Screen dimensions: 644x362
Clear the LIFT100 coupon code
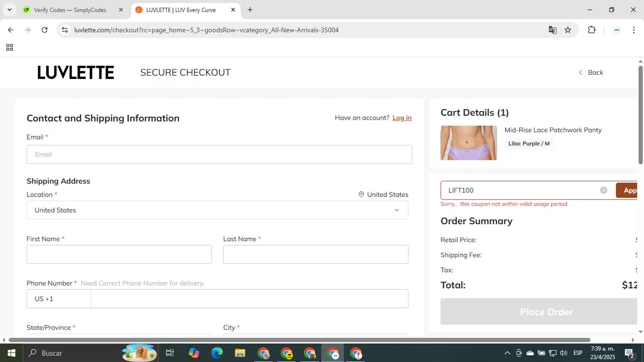click(x=604, y=190)
